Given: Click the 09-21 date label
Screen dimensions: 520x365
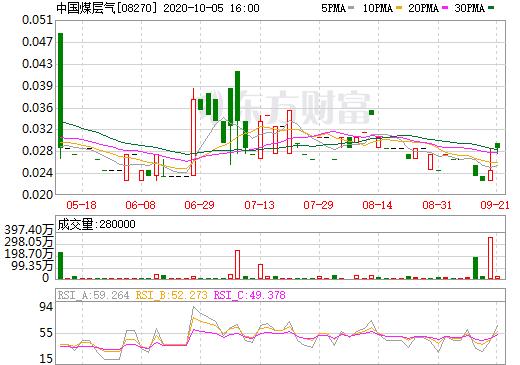Looking at the screenshot, I should pos(495,205).
